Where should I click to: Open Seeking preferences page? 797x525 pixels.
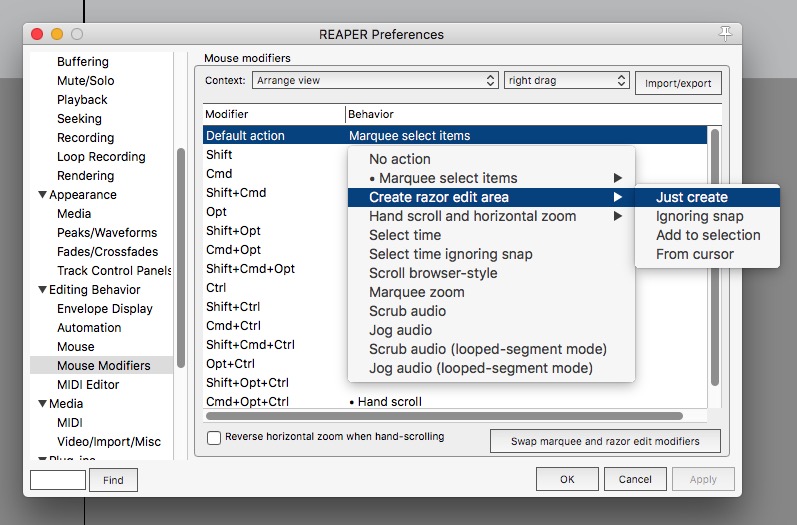pos(79,118)
